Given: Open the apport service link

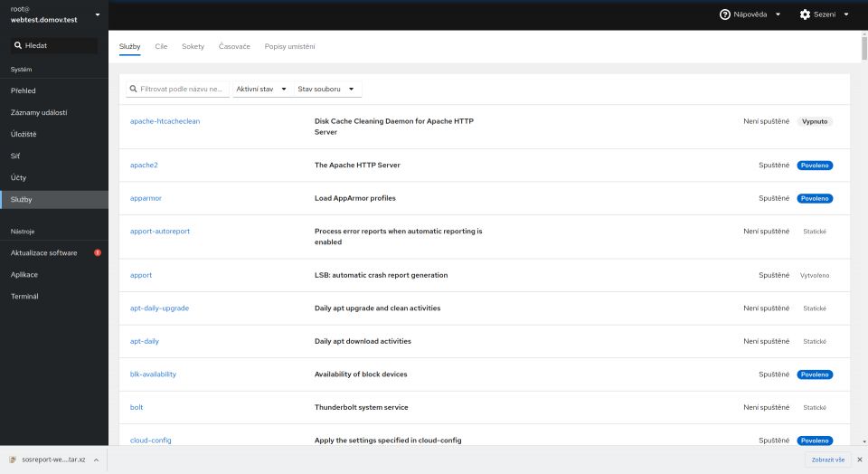Looking at the screenshot, I should coord(141,275).
